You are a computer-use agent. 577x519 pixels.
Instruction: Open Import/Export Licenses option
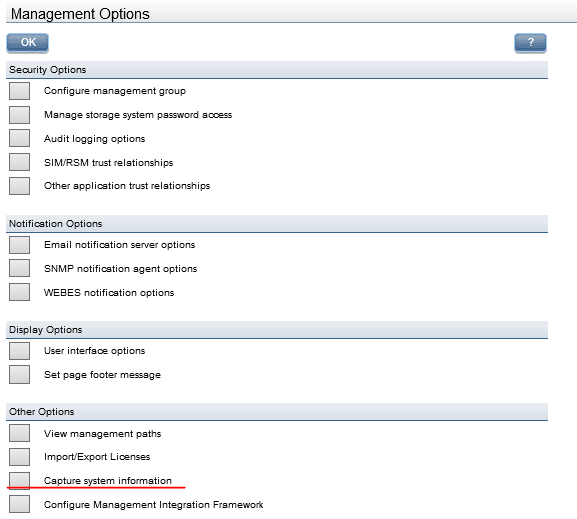[x=20, y=457]
